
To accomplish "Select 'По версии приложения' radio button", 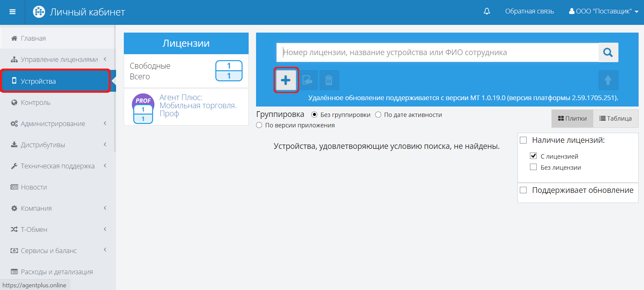I will [x=259, y=125].
